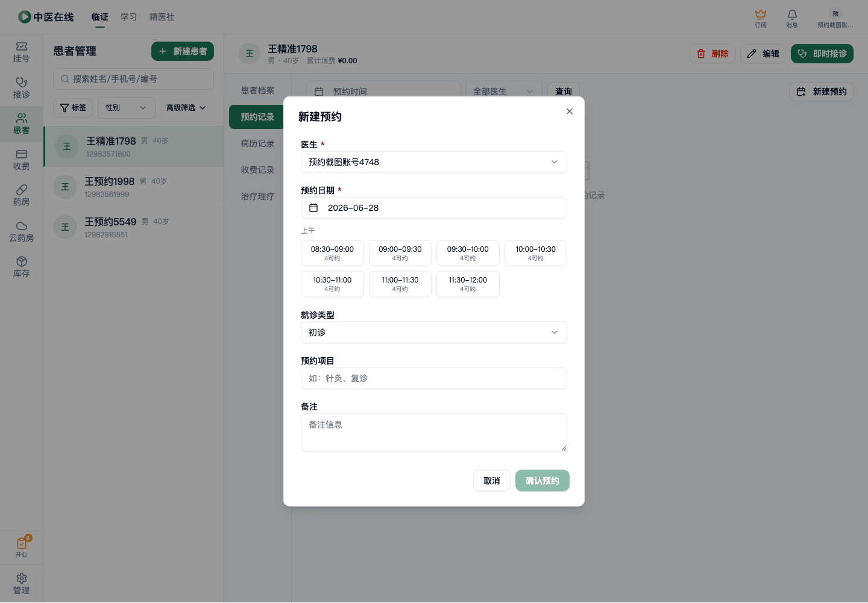Focus the 搜索姓名/手机号/编号 search box

pyautogui.click(x=133, y=79)
